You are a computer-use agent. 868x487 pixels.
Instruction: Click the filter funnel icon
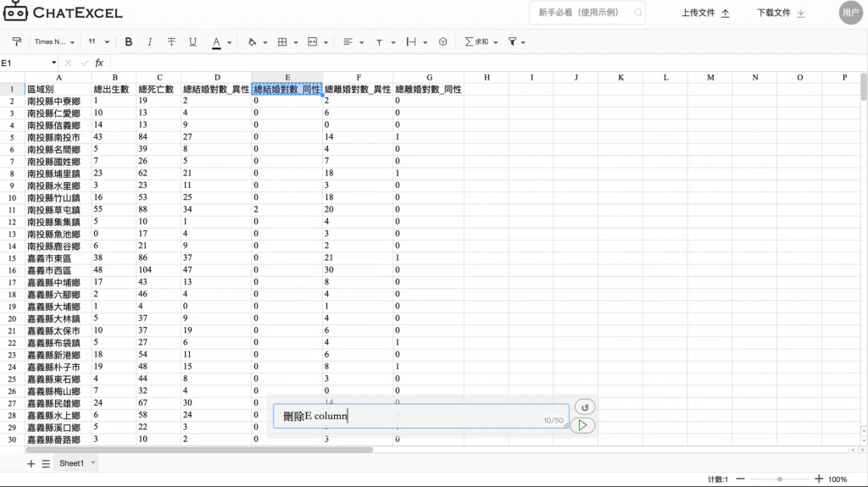pyautogui.click(x=512, y=42)
